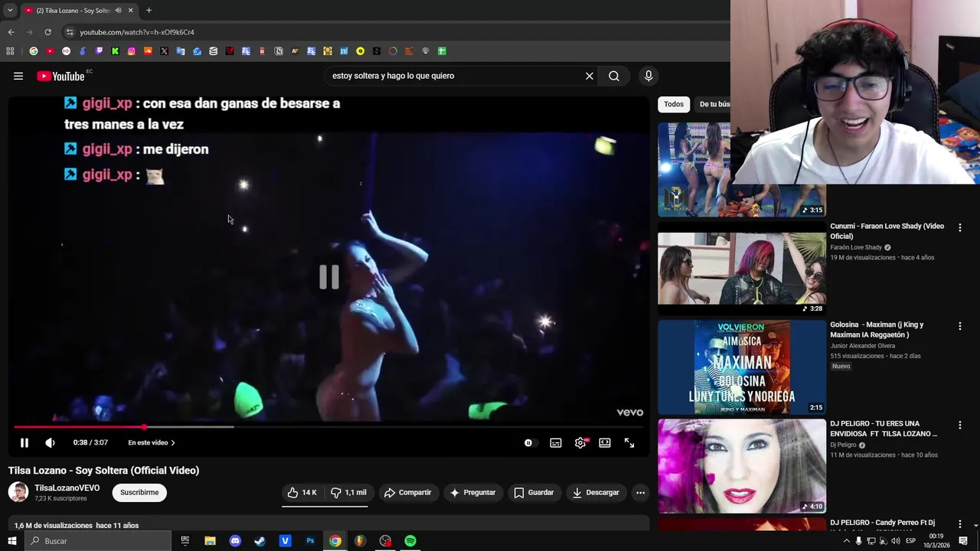
Task: Select the 'Todos' filter chip
Action: (x=674, y=104)
